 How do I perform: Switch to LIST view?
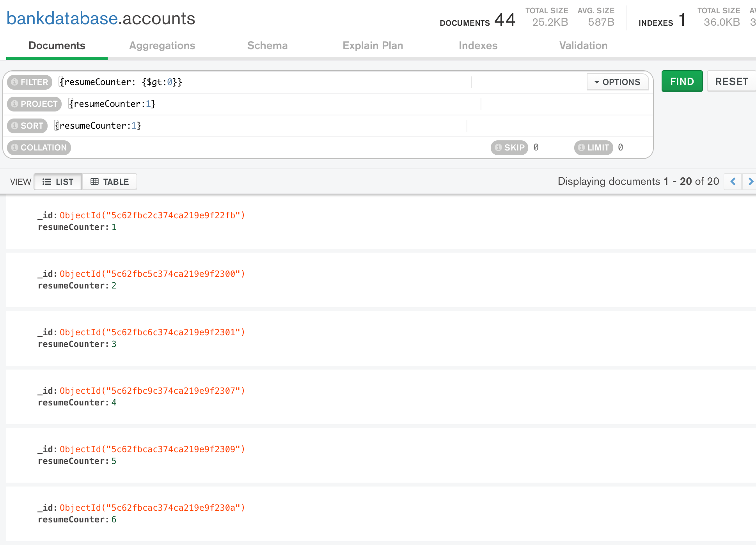pyautogui.click(x=58, y=182)
